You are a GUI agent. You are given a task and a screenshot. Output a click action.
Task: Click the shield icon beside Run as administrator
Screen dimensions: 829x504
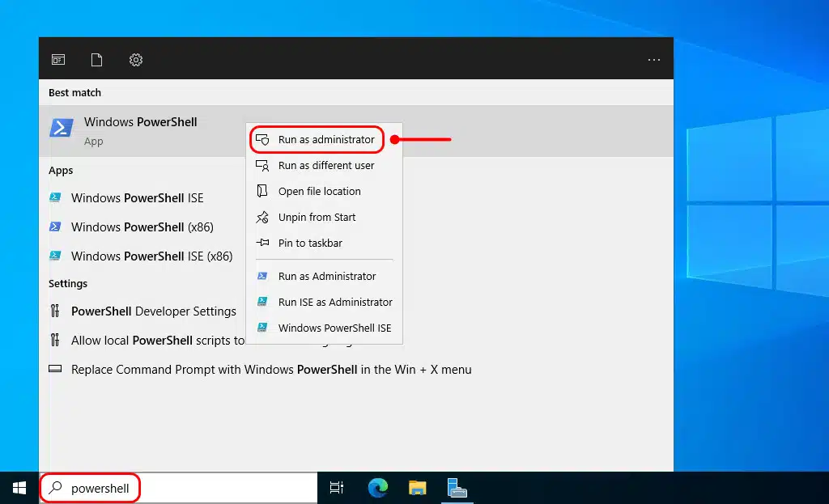264,139
